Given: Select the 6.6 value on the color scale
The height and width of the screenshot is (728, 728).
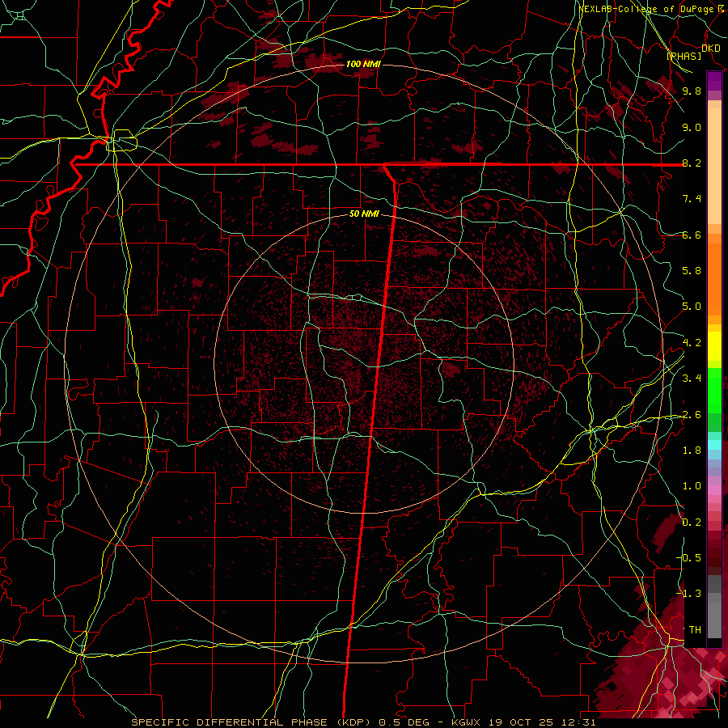Looking at the screenshot, I should [x=692, y=235].
